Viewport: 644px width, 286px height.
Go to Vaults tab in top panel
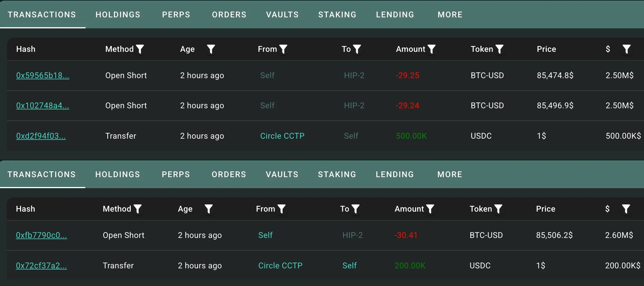pos(282,14)
